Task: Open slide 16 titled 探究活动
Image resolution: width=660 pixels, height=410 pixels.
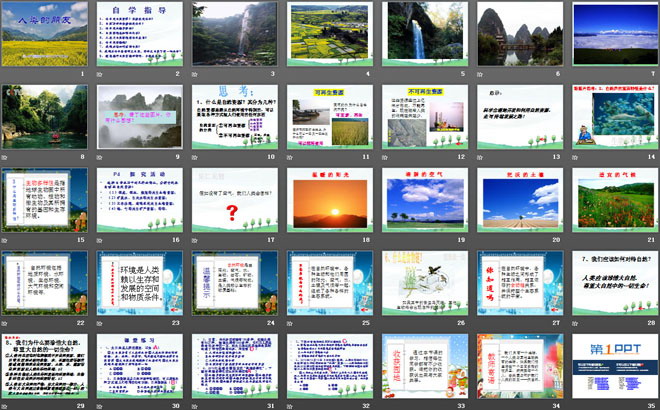Action: tap(140, 200)
